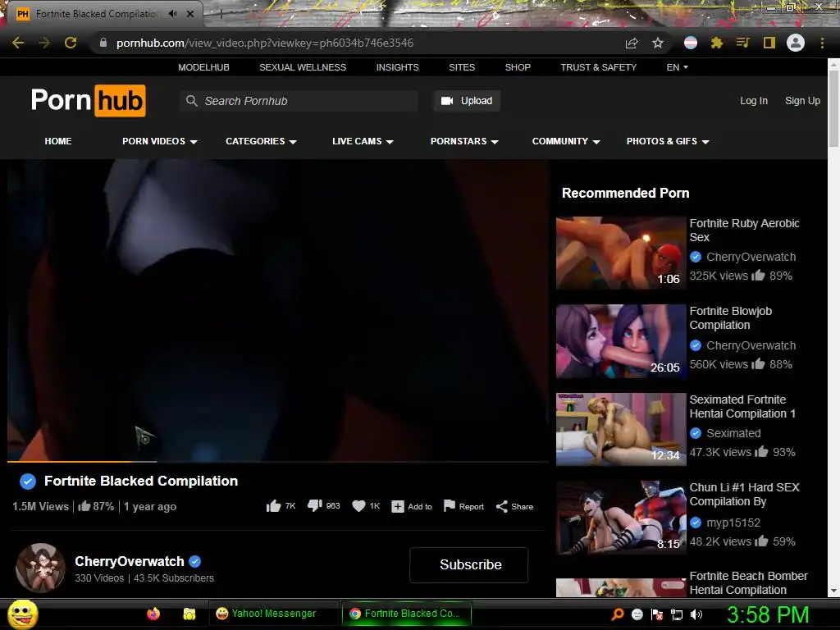
Task: Switch to Yahoo! Messenger in the taskbar
Action: click(273, 614)
